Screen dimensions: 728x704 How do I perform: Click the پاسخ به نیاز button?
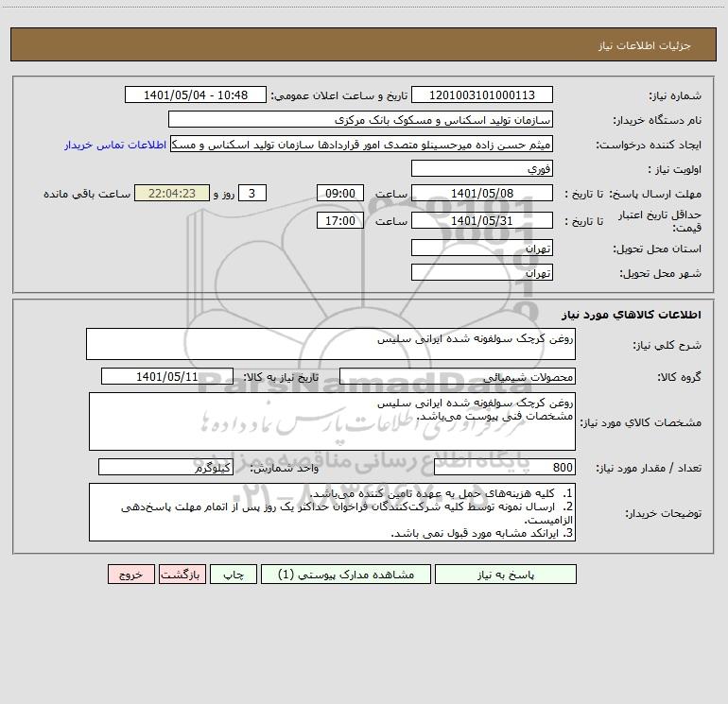(506, 574)
